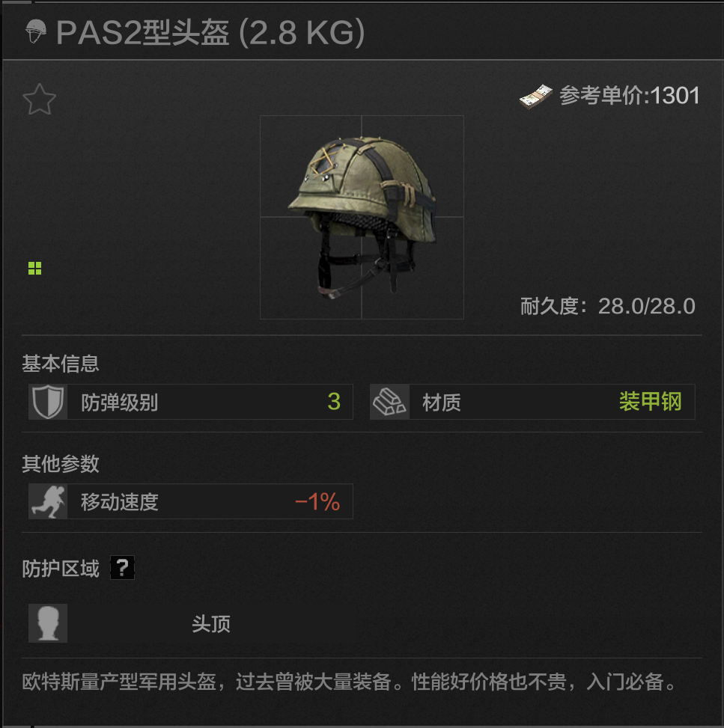Click the green four-square grid icon
The height and width of the screenshot is (728, 724).
35,268
